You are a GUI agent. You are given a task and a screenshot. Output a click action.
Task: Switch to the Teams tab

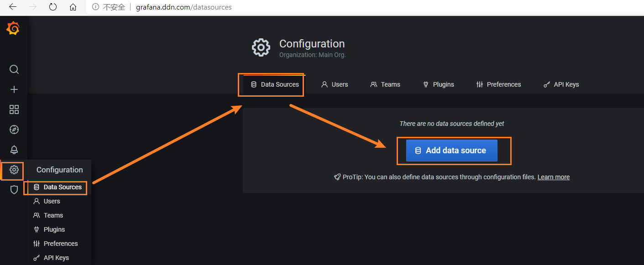[x=385, y=84]
